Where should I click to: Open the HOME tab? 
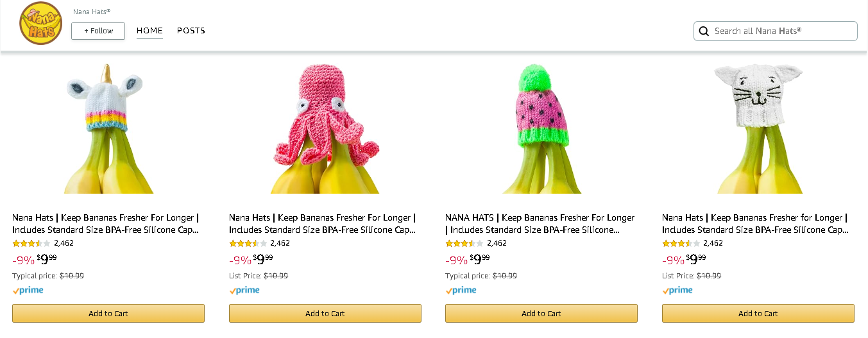pos(149,31)
